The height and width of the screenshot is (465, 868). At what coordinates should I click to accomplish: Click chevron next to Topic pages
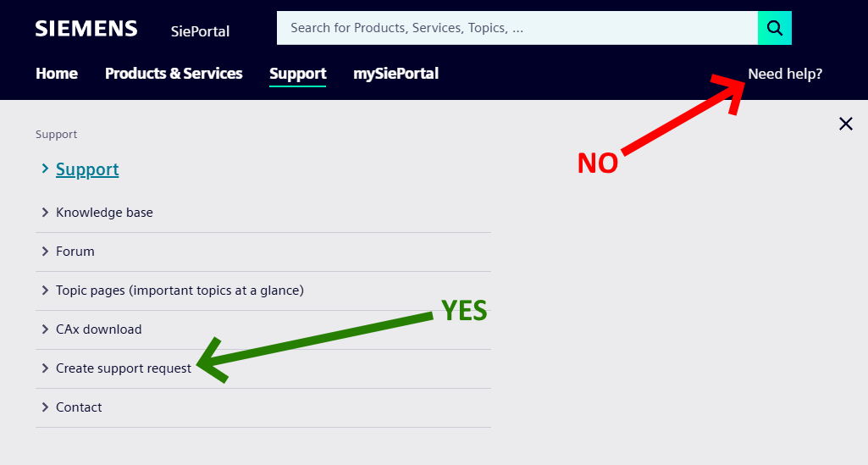(45, 291)
